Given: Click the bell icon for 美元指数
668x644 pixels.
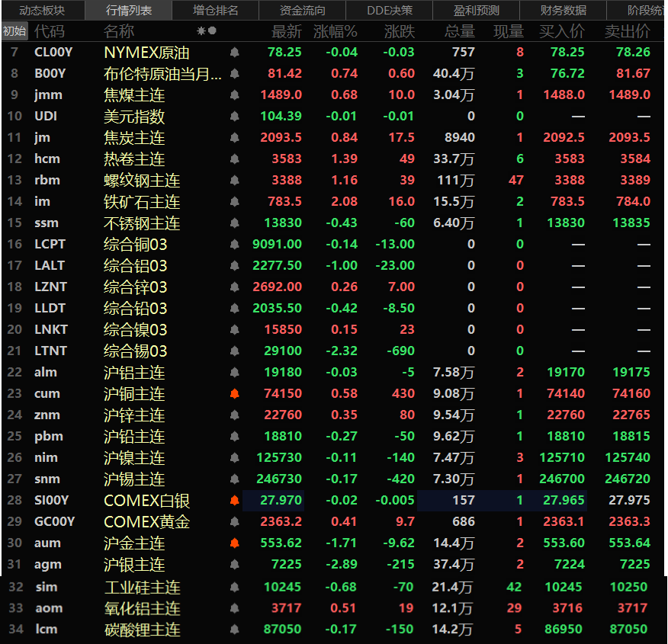Looking at the screenshot, I should 235,117.
